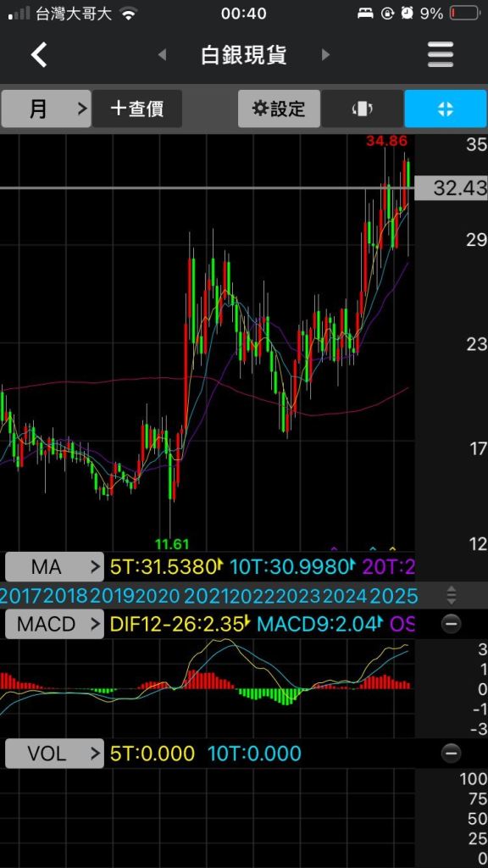Tap the 2025 year label on timeline
The width and height of the screenshot is (488, 868).
(x=394, y=596)
